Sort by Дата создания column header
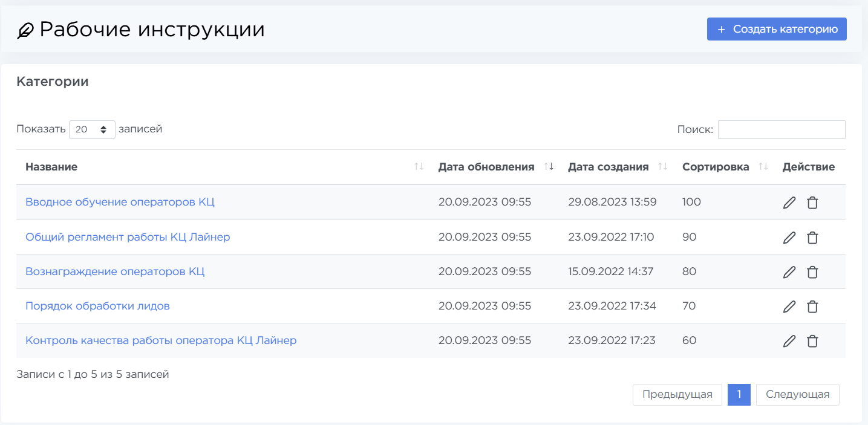 point(608,167)
